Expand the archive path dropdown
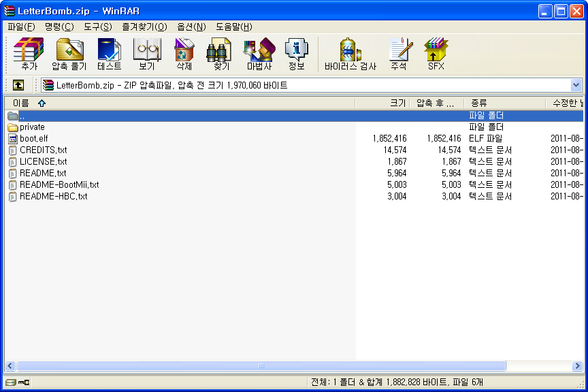The width and height of the screenshot is (588, 392). [x=576, y=85]
